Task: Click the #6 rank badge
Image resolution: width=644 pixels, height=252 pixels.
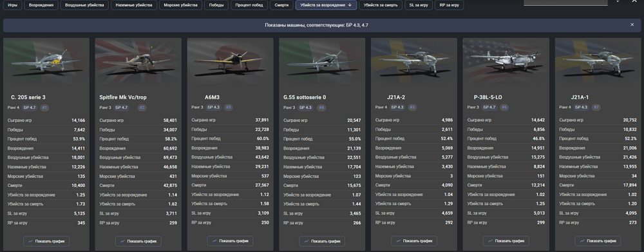Action: (504, 108)
